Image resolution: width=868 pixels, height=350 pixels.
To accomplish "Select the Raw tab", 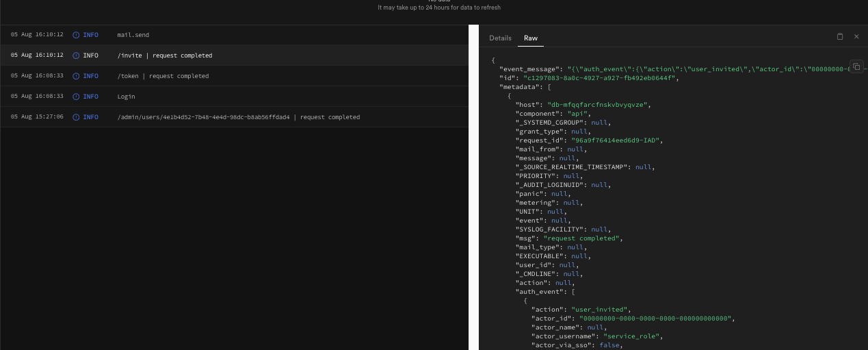I will (531, 38).
